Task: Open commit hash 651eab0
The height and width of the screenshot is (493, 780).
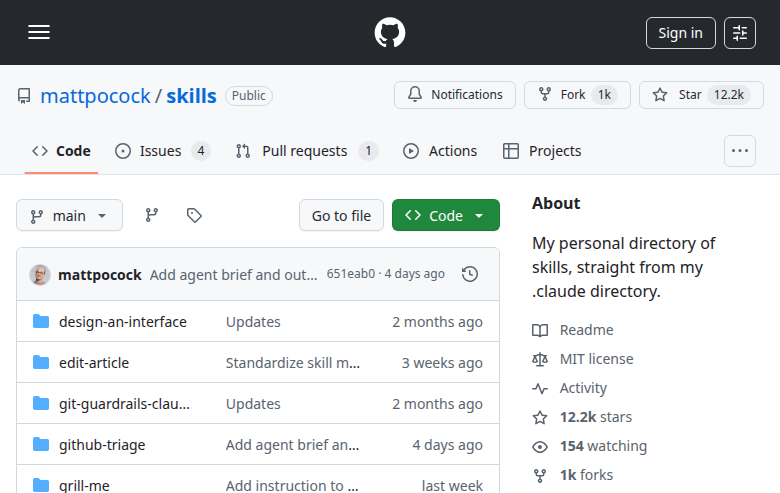Action: [x=351, y=274]
